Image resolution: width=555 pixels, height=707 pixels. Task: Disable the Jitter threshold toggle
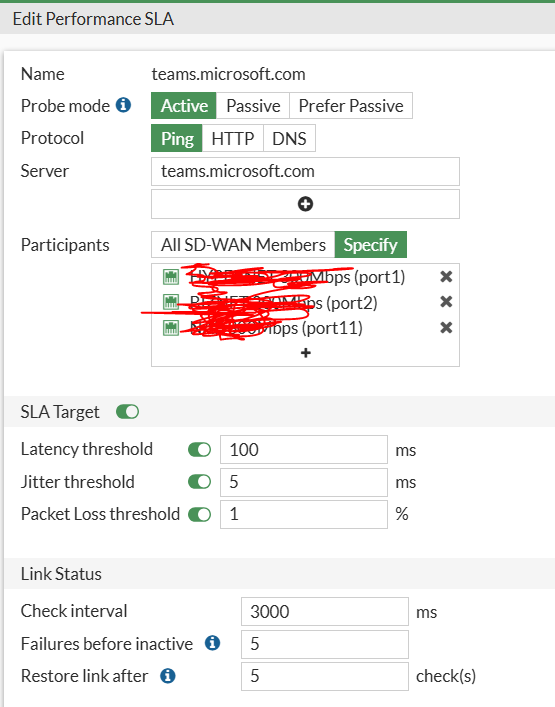tap(200, 482)
